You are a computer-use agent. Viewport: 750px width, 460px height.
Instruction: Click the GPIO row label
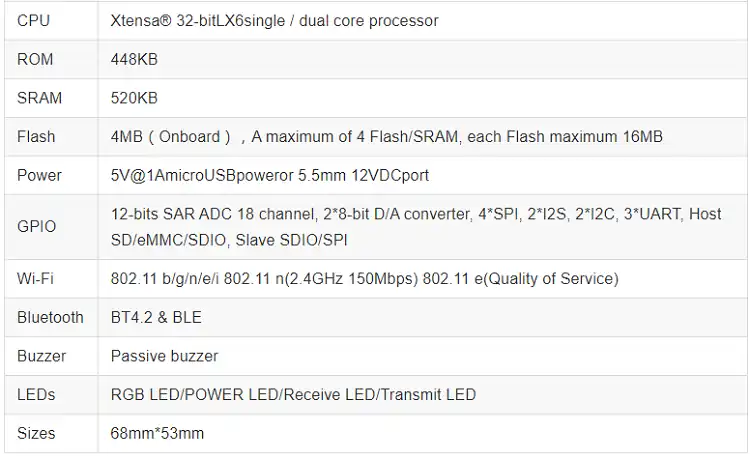coord(36,226)
